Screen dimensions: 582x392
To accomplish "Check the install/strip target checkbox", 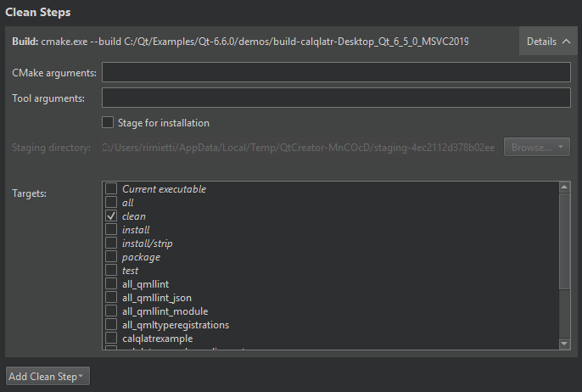I will tap(111, 244).
